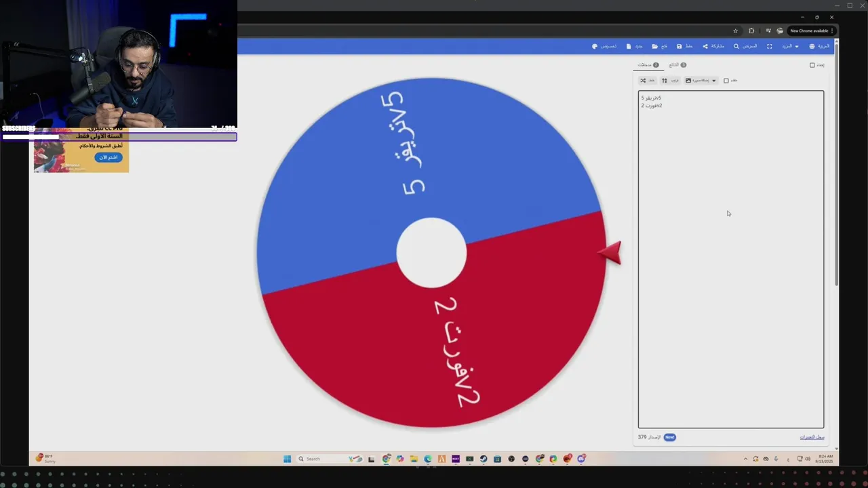Open the clock showing 8:24 AM
868x488 pixels.
coord(825,459)
